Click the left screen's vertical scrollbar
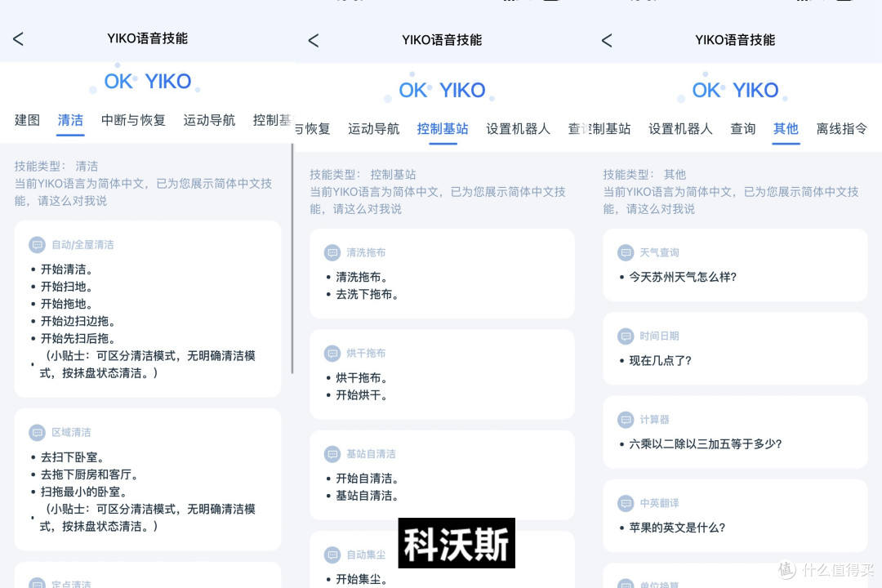Screen dimensions: 882x588 [292, 259]
